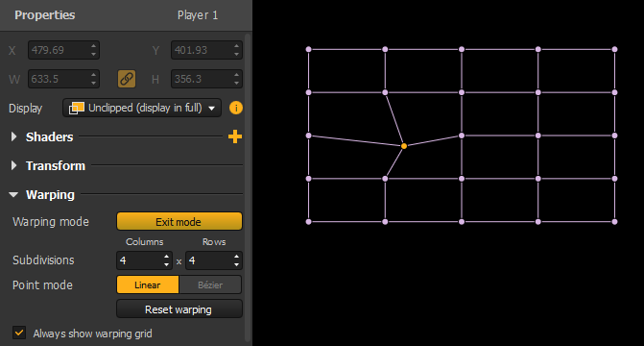Increase the W width value

[94, 74]
